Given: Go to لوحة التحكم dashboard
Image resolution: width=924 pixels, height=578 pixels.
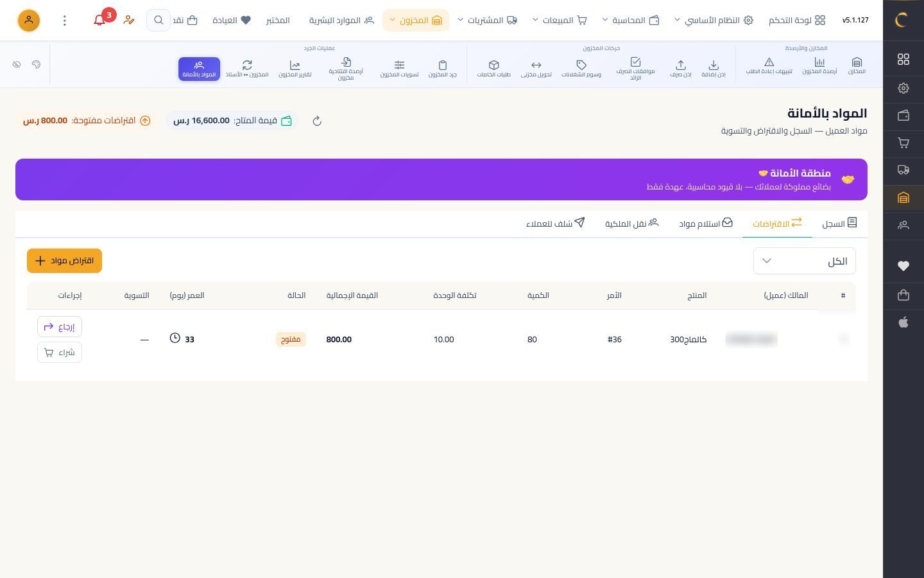Looking at the screenshot, I should tap(797, 20).
